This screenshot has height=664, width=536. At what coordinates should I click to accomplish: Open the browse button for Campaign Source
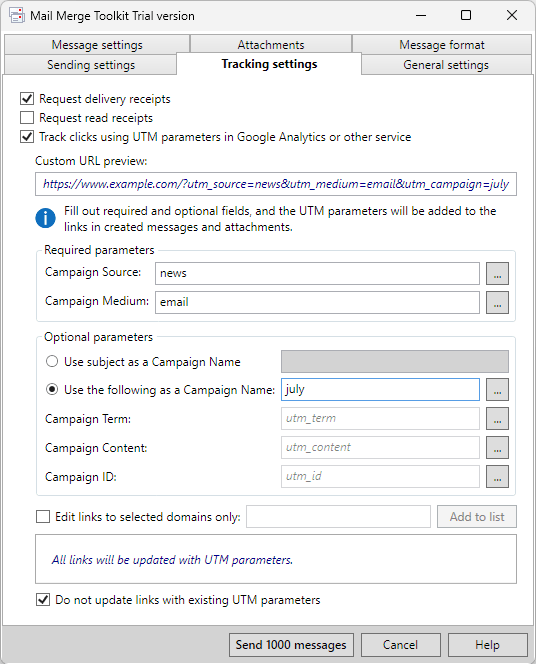[x=497, y=274]
